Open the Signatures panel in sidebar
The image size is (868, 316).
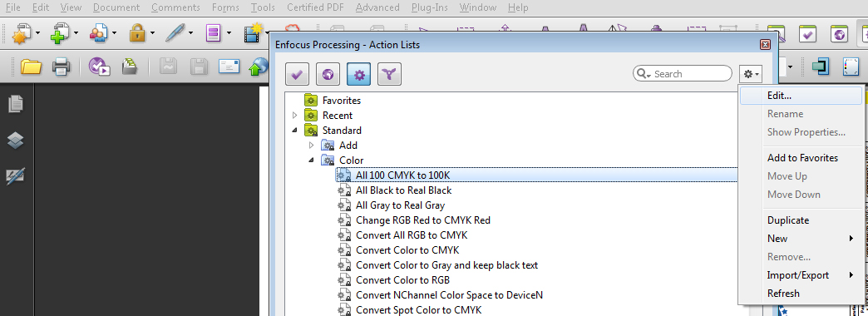[x=16, y=177]
